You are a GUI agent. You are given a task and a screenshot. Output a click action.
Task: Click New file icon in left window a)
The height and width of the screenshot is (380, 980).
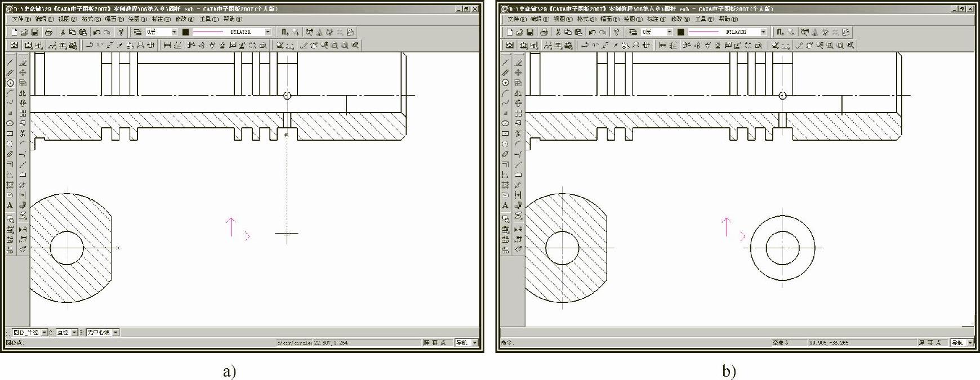point(14,32)
